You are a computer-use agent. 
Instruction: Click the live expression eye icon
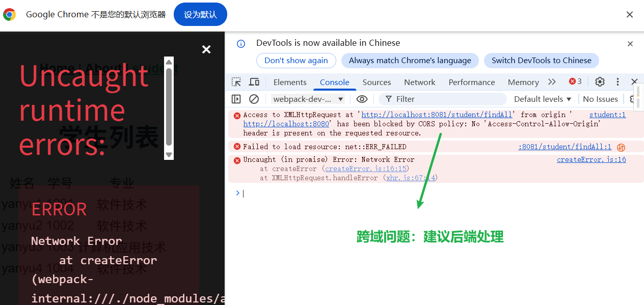click(362, 99)
